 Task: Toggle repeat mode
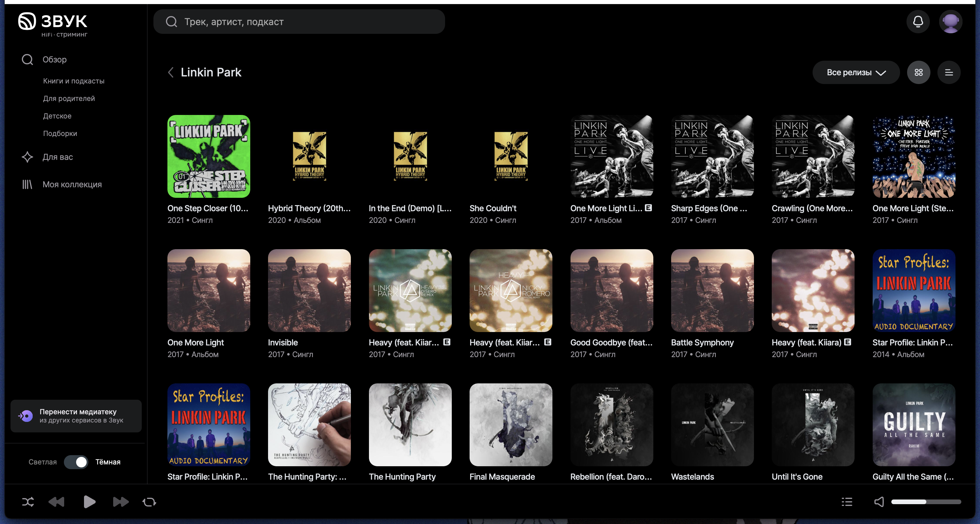[149, 502]
